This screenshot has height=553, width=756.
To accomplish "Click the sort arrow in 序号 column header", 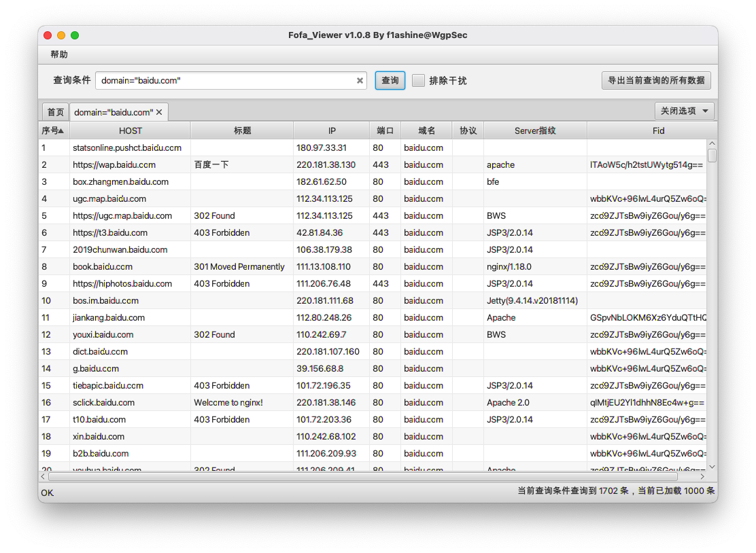I will click(x=61, y=130).
